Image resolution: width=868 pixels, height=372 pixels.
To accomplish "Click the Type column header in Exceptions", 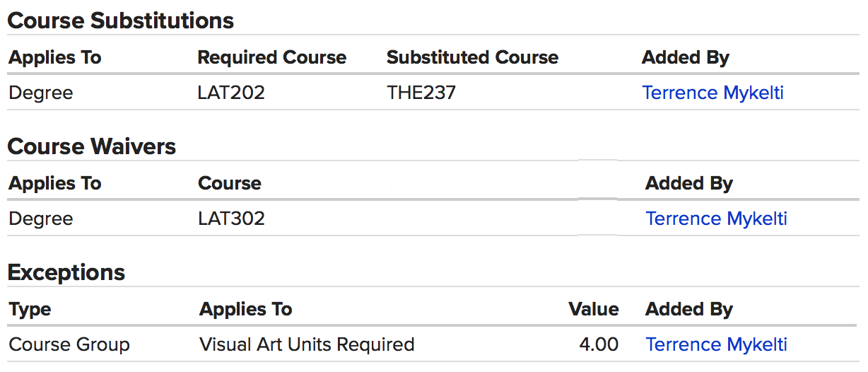I will (x=30, y=309).
